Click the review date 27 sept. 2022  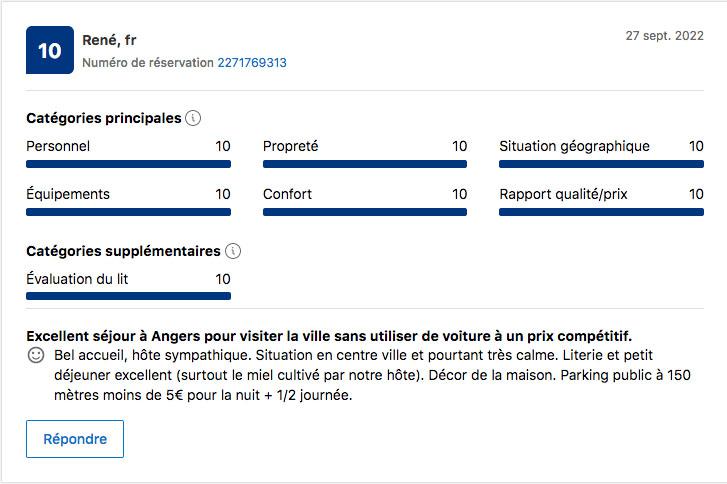coord(664,35)
